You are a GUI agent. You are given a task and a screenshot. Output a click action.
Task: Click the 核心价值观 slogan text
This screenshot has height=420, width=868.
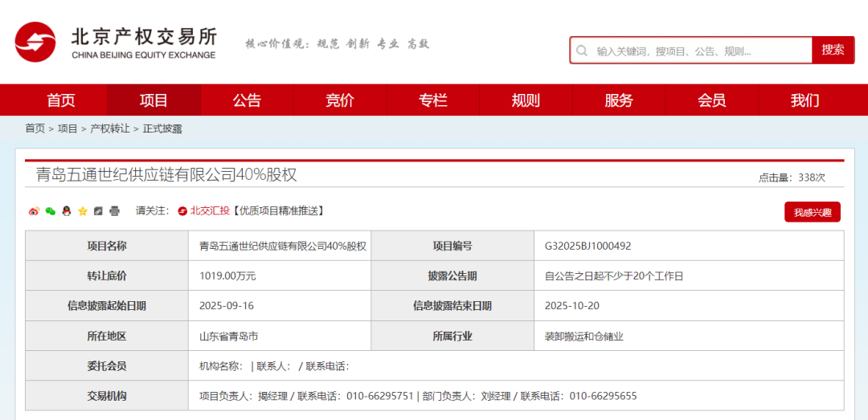coord(337,43)
